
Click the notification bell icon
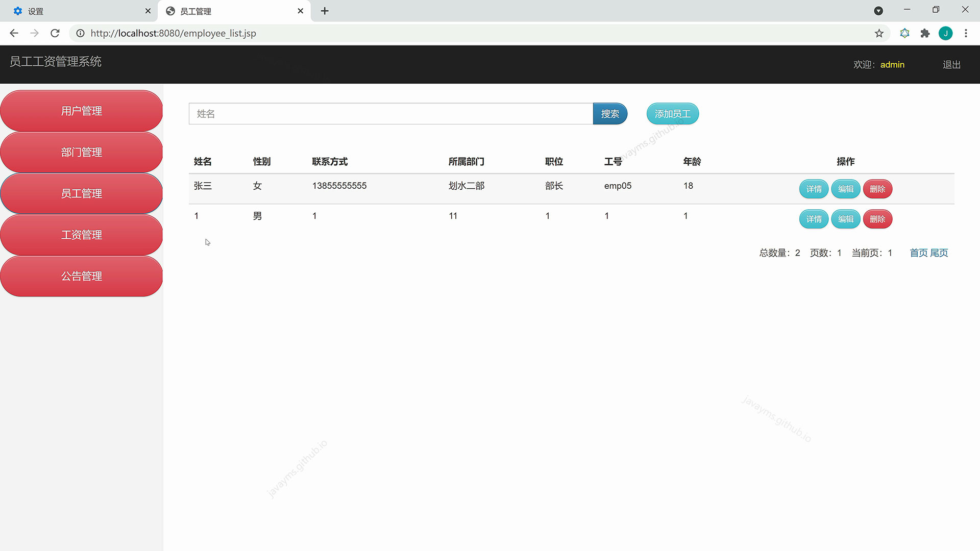click(905, 33)
